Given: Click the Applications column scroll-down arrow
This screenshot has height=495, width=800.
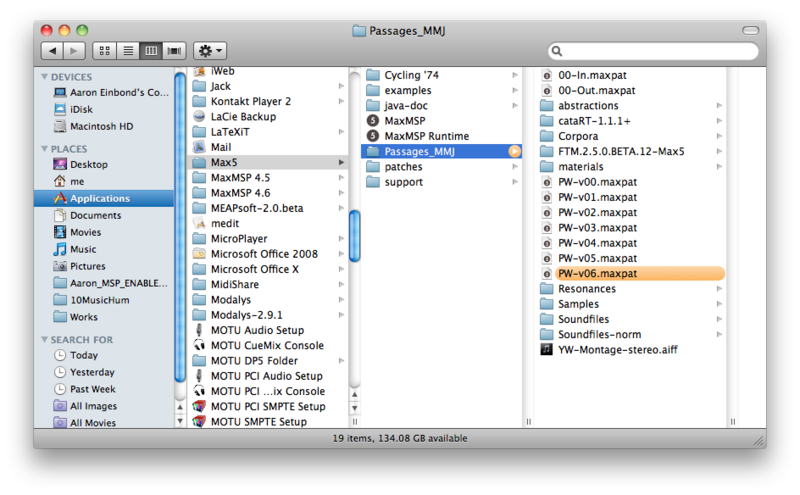Looking at the screenshot, I should click(x=355, y=408).
